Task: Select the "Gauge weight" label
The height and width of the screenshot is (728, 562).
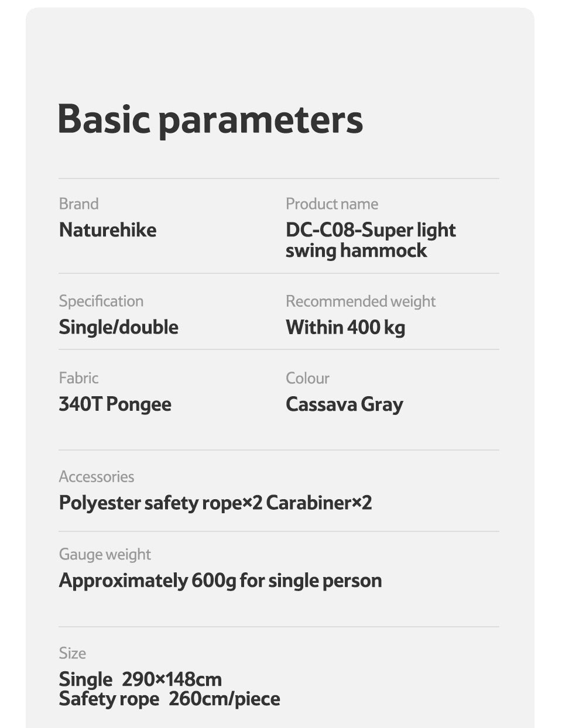Action: click(x=105, y=554)
